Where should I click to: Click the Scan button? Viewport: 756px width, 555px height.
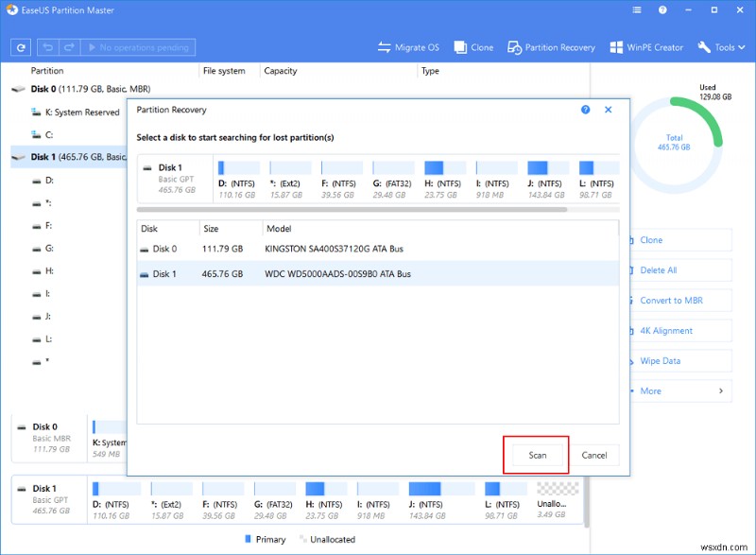coord(536,455)
